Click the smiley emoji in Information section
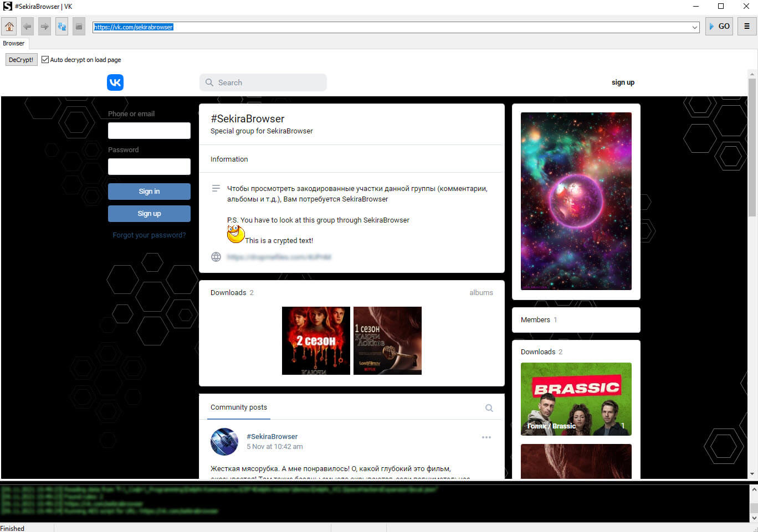The image size is (758, 532). coord(236,234)
